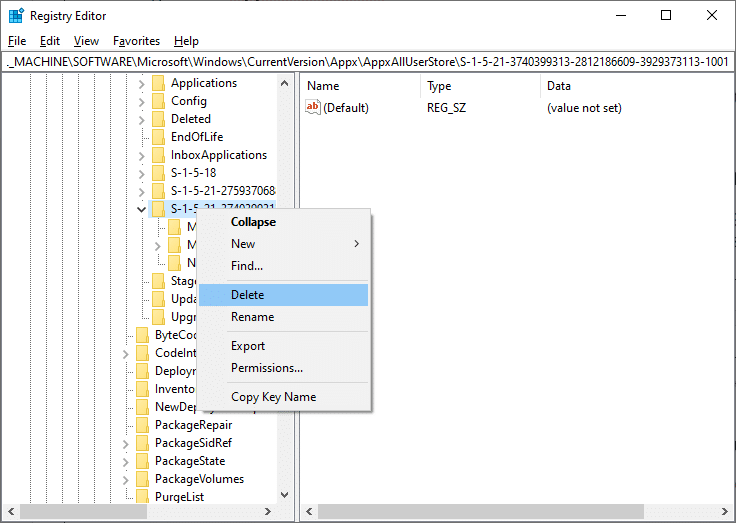Click the S-1-5-18 folder icon
Image resolution: width=736 pixels, height=523 pixels.
point(159,173)
